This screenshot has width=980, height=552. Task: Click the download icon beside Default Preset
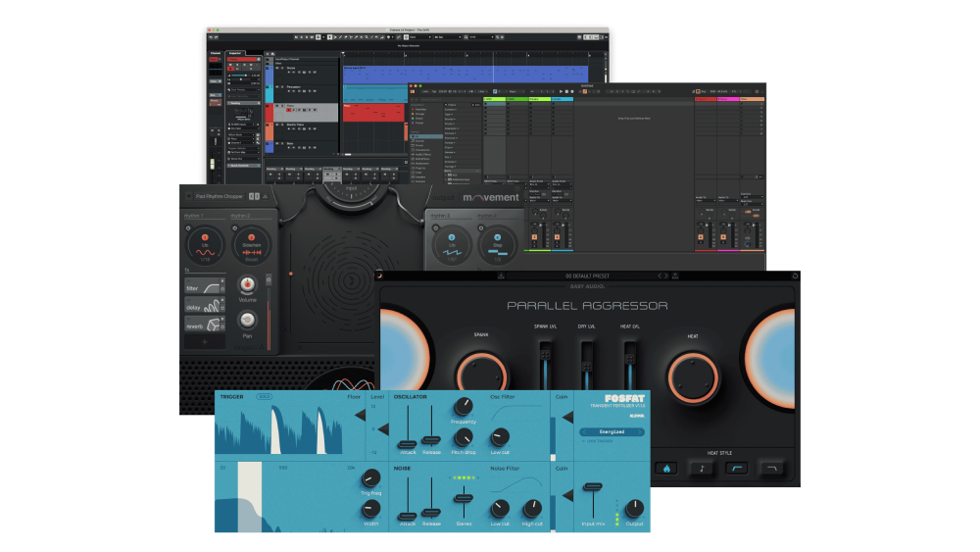point(501,276)
